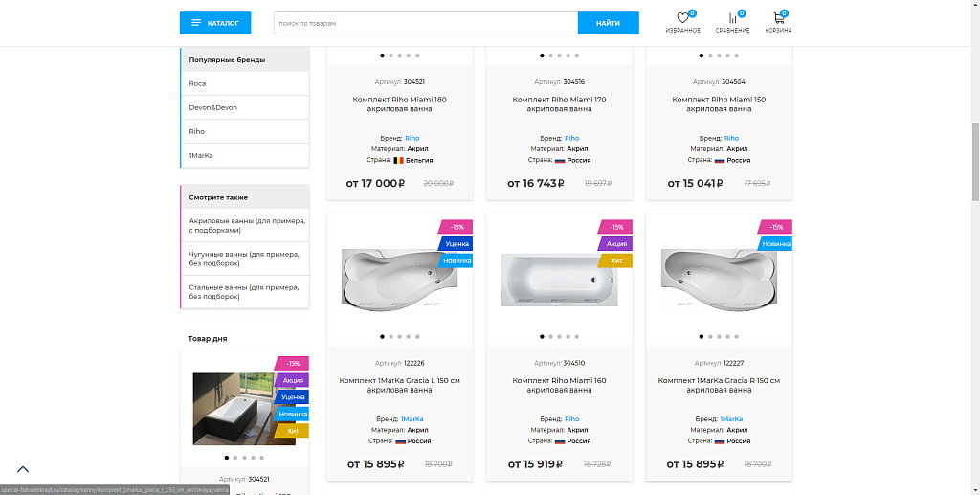Focus the product search field

425,23
